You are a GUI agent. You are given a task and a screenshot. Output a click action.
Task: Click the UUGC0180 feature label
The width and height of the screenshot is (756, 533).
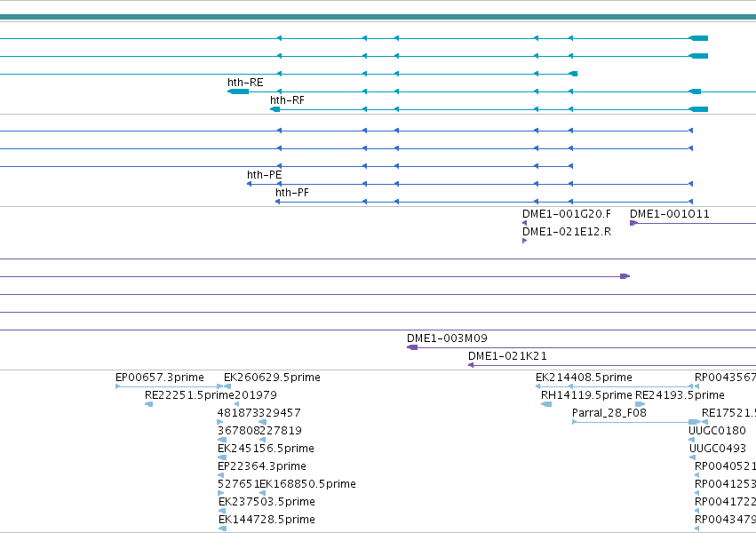click(x=717, y=431)
